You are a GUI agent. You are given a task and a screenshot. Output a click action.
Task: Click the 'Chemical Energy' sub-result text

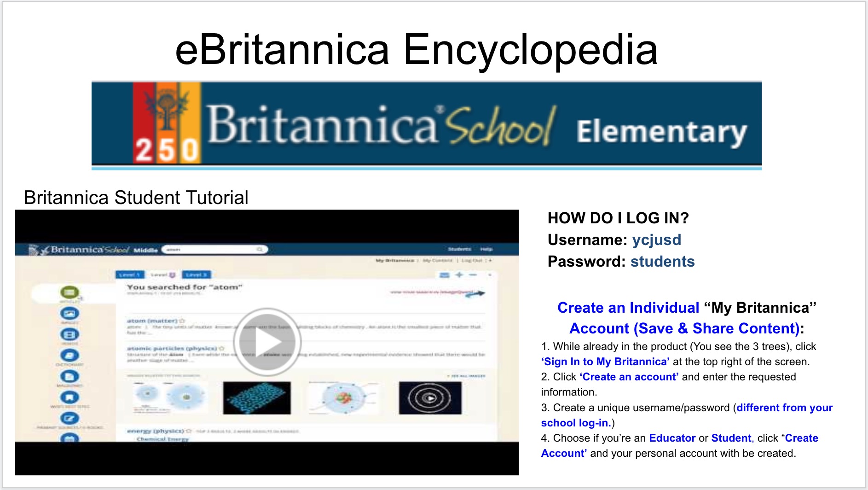[163, 439]
